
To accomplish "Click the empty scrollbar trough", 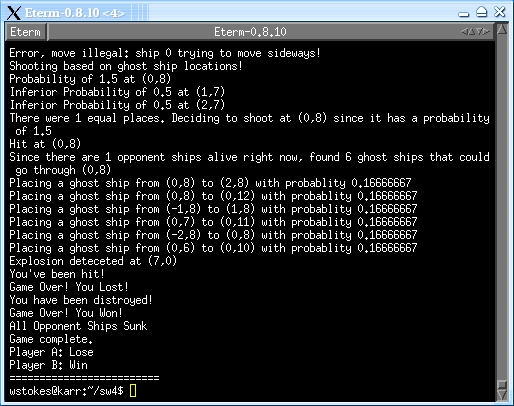I will click(502, 207).
